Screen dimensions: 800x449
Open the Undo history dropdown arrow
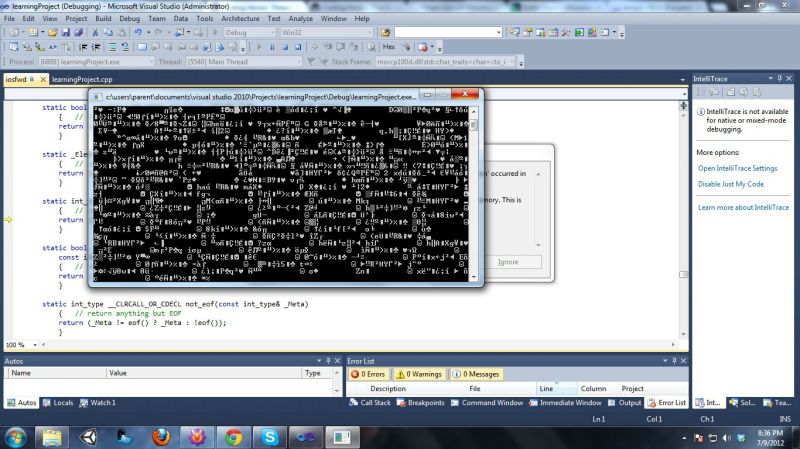click(x=148, y=32)
